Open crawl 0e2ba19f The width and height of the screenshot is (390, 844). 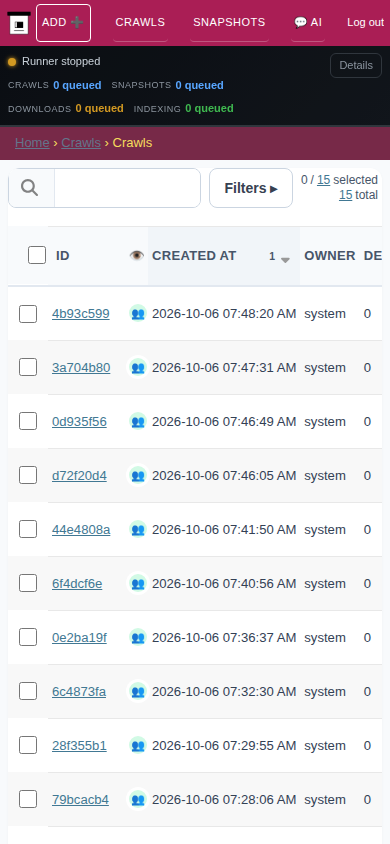tap(79, 637)
